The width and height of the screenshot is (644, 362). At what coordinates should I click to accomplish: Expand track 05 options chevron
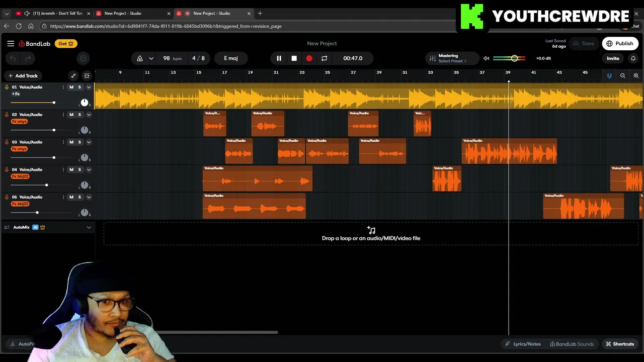pyautogui.click(x=89, y=197)
